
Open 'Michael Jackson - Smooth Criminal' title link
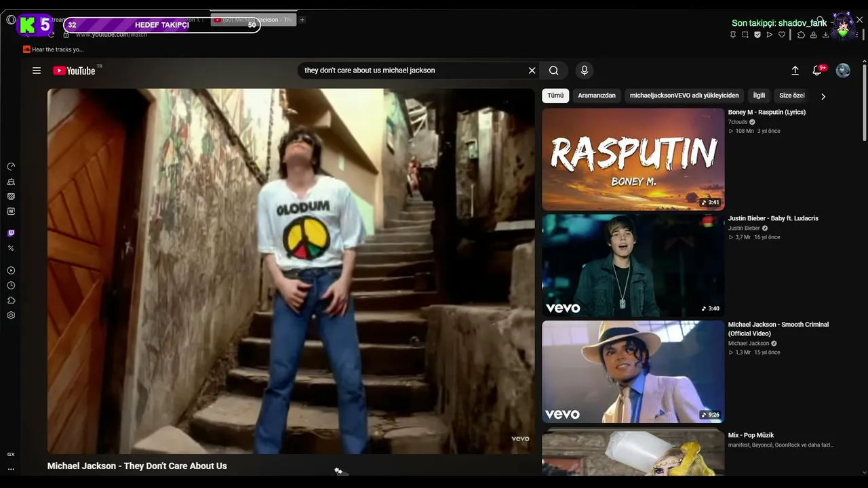coord(778,329)
